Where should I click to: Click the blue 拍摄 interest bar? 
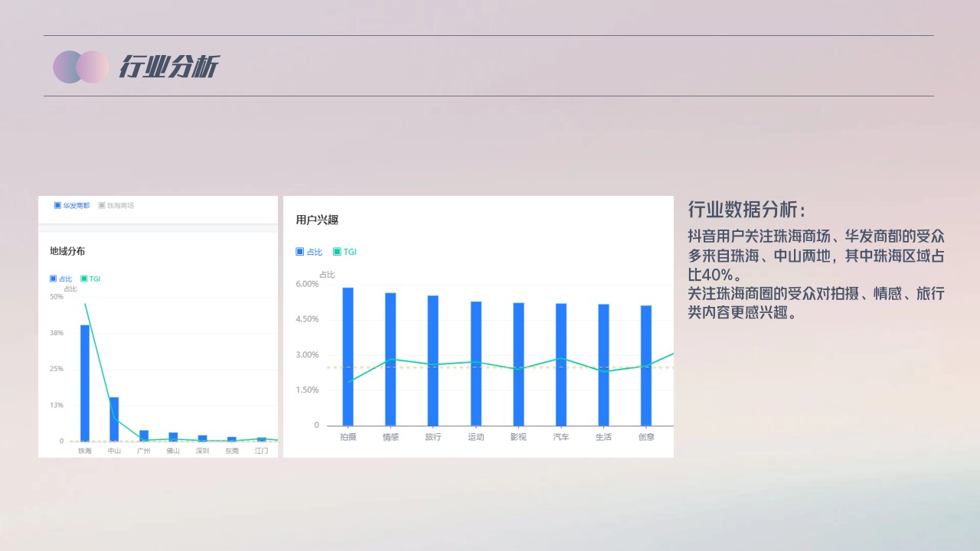click(348, 357)
